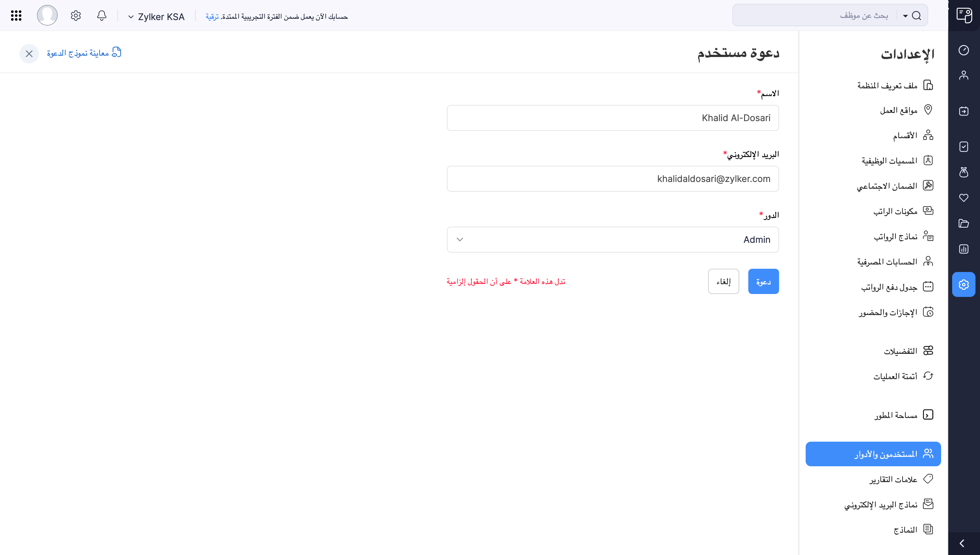Open the employees icon in side rail
980x555 pixels.
pyautogui.click(x=963, y=75)
